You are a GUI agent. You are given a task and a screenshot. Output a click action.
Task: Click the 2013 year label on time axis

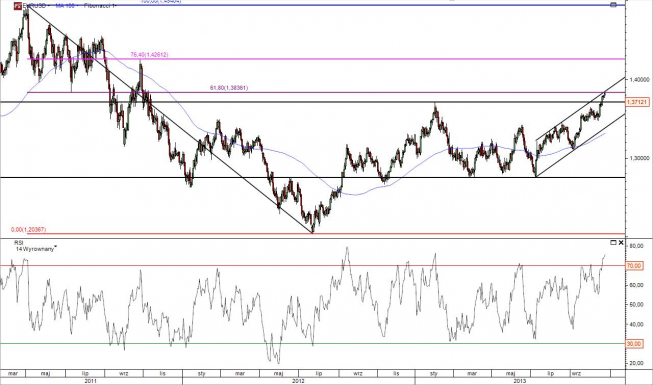pos(519,381)
